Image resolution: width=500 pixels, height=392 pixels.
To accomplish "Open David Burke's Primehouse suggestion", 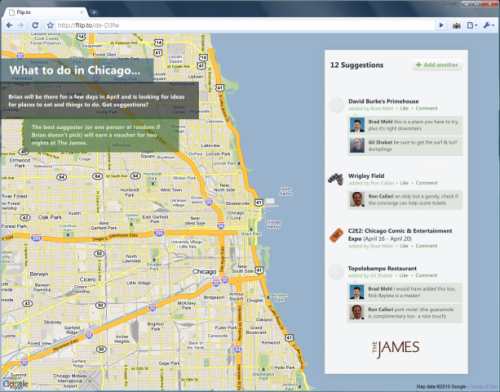I will pos(383,101).
